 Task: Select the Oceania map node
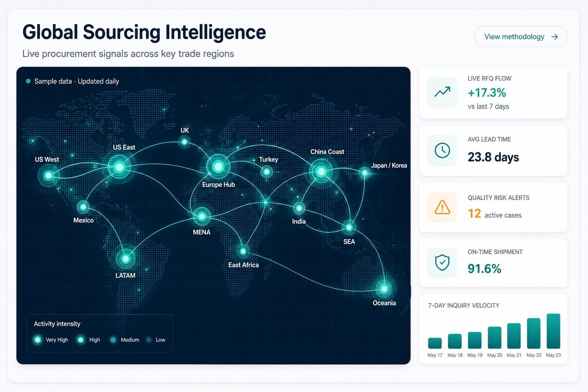[x=384, y=288]
